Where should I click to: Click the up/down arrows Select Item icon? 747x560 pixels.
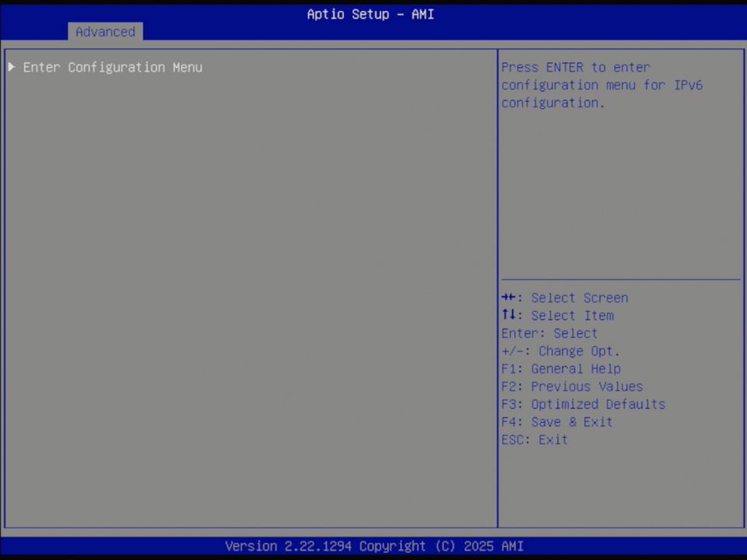(511, 315)
